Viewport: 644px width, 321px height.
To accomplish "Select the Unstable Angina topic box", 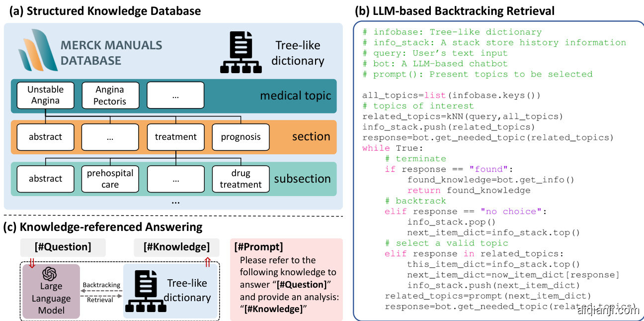I will click(45, 95).
